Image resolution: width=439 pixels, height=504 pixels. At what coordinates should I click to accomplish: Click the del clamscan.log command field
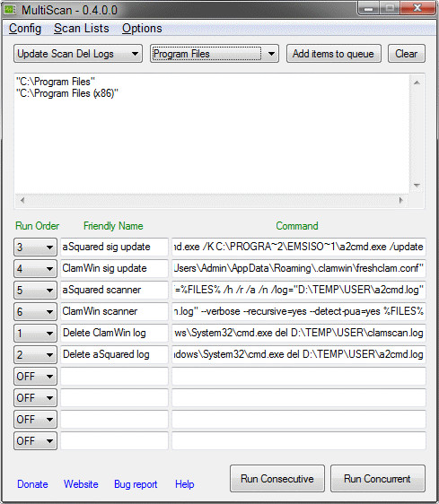pos(299,333)
